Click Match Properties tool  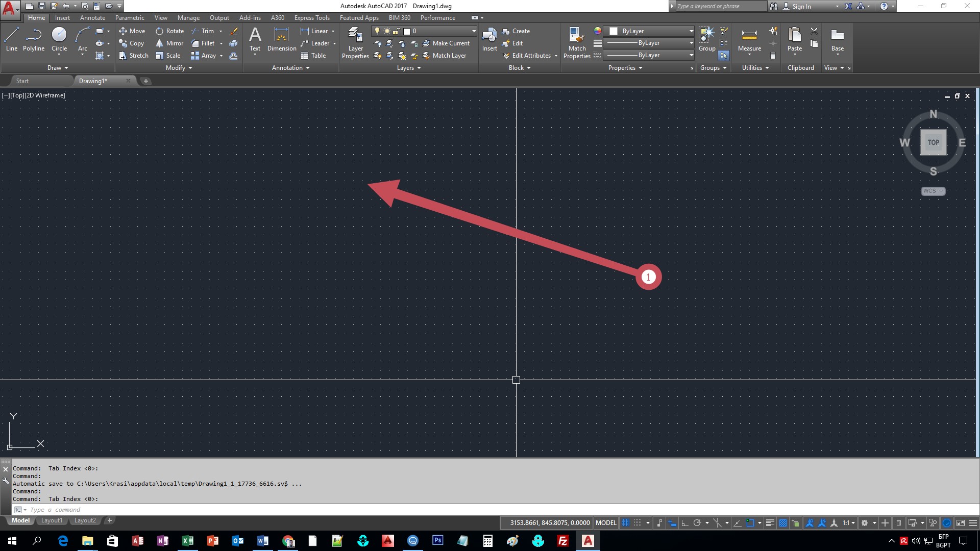[577, 43]
